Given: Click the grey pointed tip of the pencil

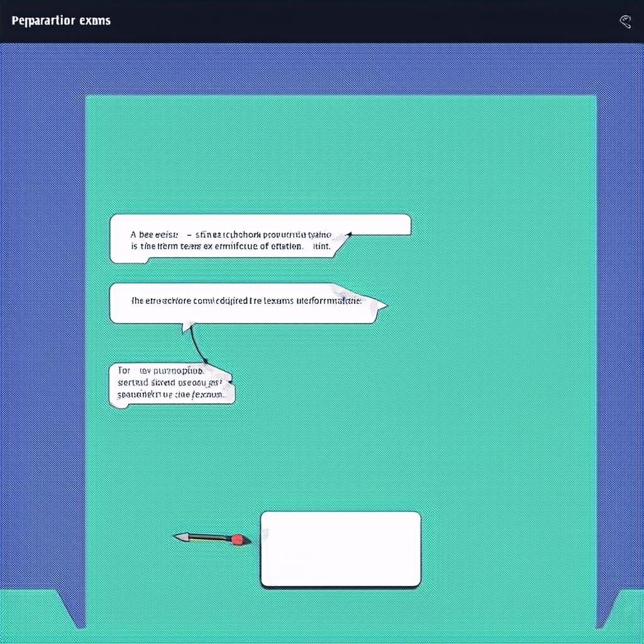Looking at the screenshot, I should click(x=180, y=537).
